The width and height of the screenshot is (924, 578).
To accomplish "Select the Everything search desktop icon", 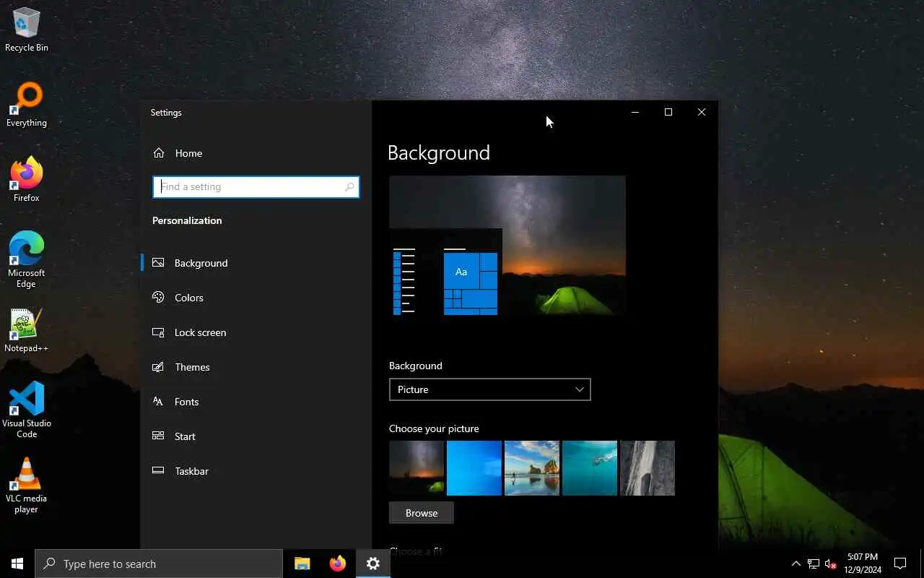I will [x=27, y=105].
